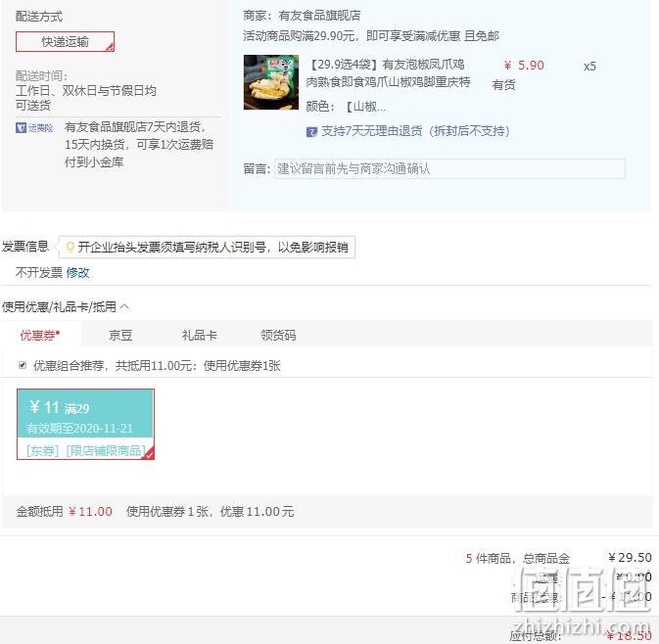
Task: Switch to the 礼品卡 tab
Action: click(x=199, y=335)
